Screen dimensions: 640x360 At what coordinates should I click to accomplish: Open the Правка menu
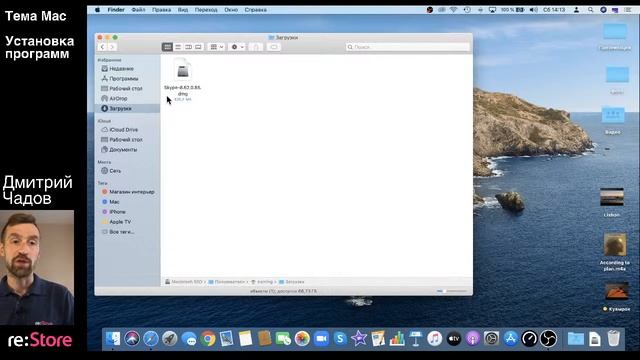pyautogui.click(x=161, y=10)
